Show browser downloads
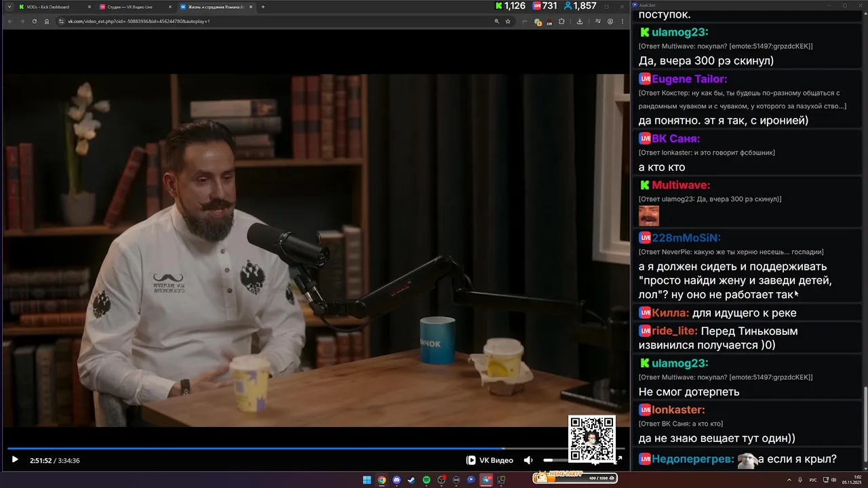The width and height of the screenshot is (868, 488). 580,21
